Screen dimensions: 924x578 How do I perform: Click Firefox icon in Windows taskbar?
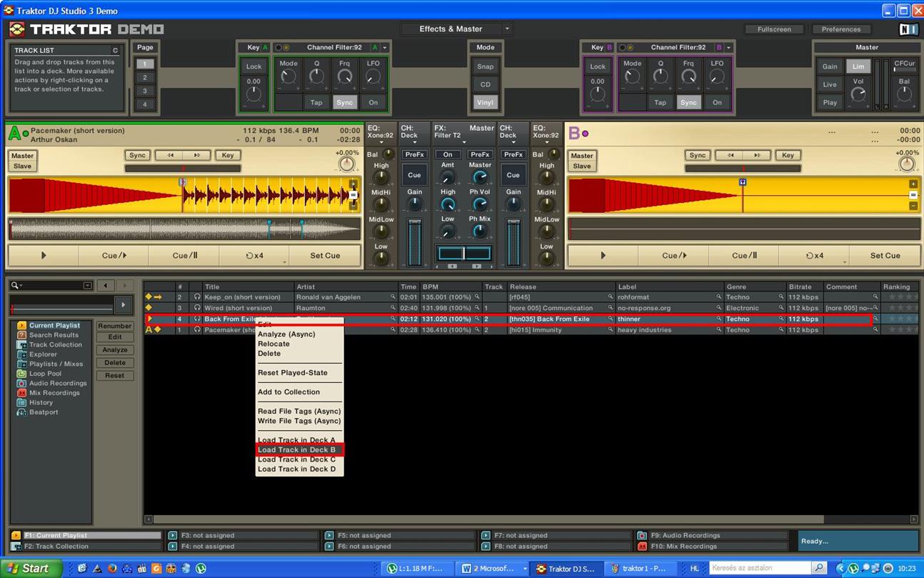pos(112,569)
